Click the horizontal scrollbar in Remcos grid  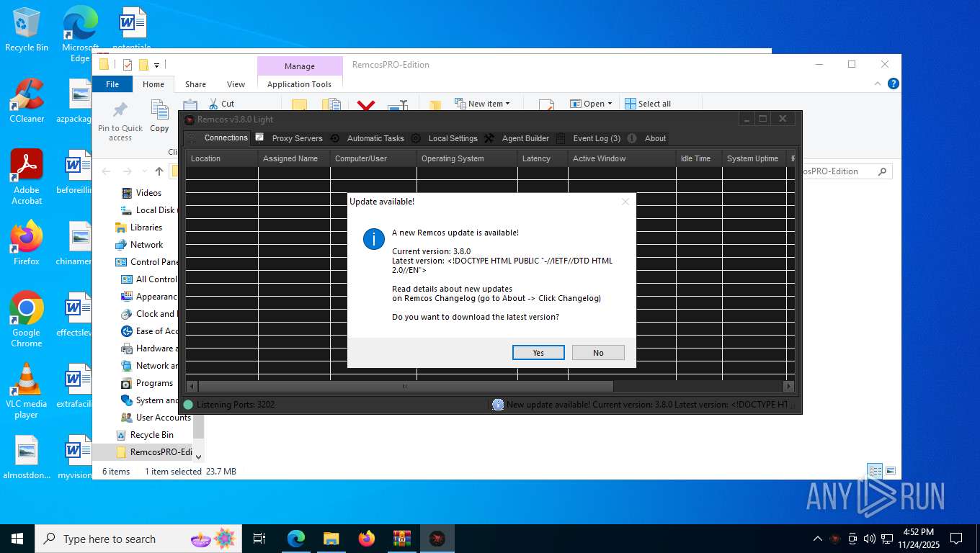(406, 387)
